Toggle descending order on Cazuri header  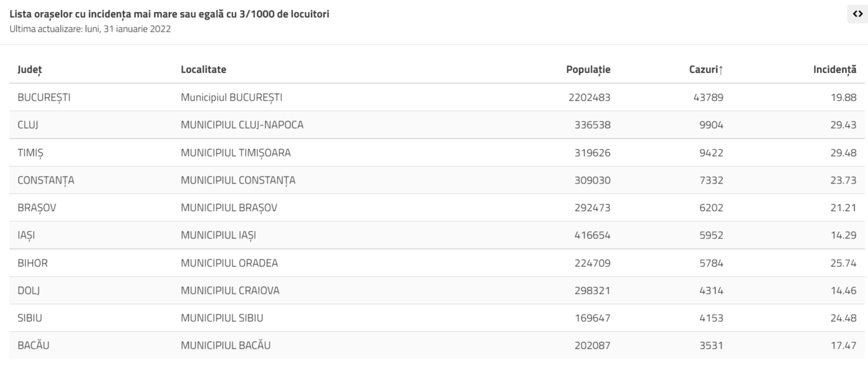click(703, 69)
